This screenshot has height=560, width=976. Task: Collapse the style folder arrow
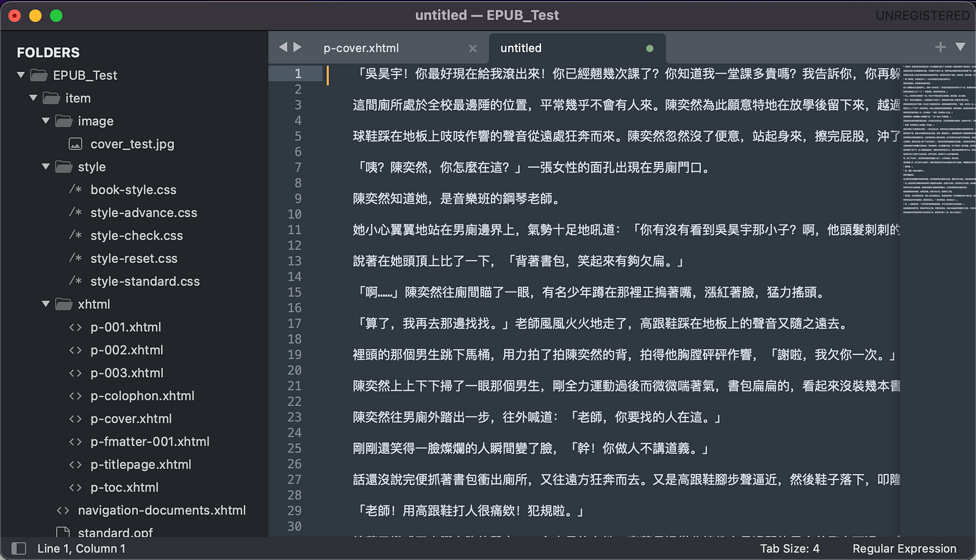[46, 167]
